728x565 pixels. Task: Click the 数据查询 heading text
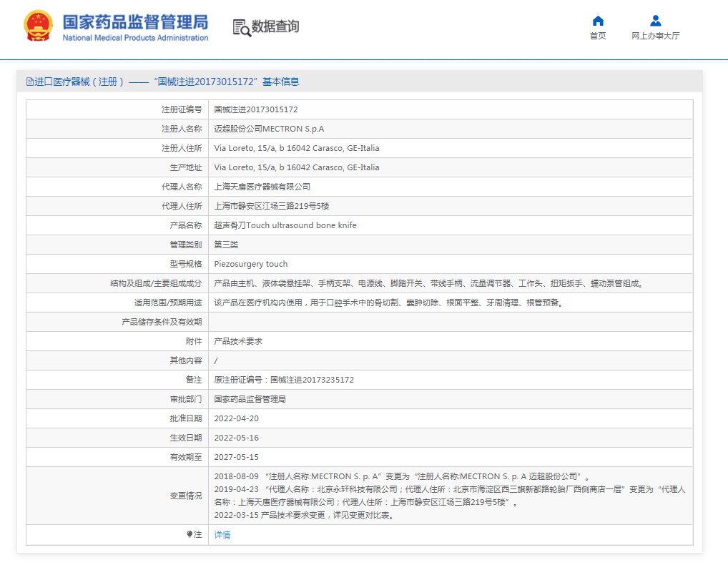click(275, 27)
